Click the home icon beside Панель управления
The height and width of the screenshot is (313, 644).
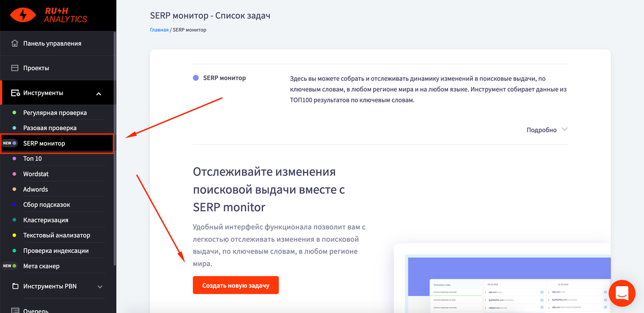pyautogui.click(x=15, y=43)
